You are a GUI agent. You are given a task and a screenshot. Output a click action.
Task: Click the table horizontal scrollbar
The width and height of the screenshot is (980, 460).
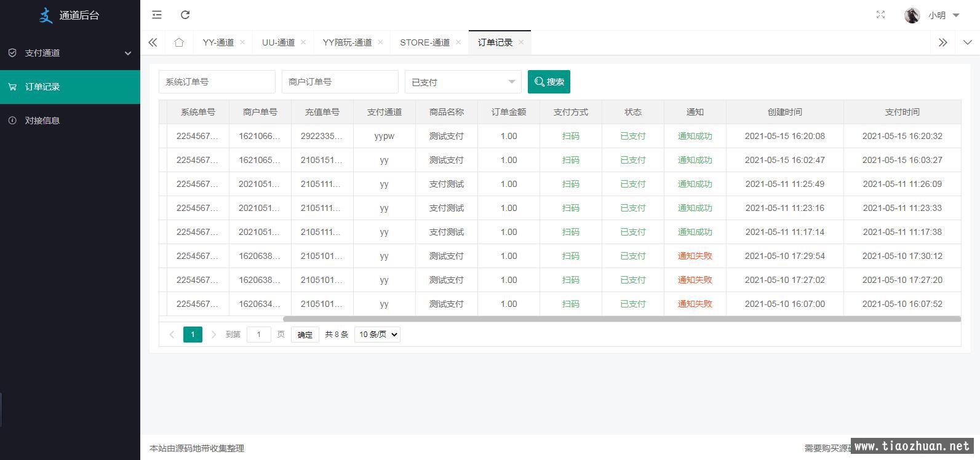click(x=621, y=319)
